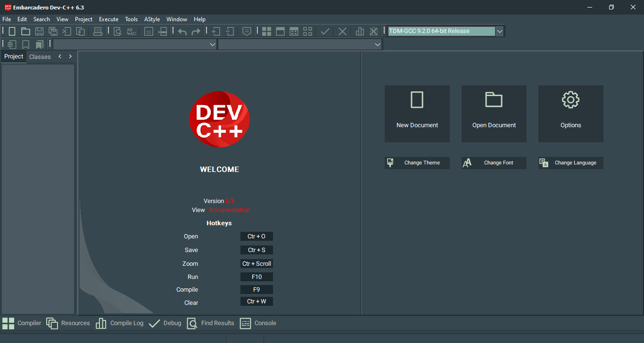The height and width of the screenshot is (343, 644).
Task: Open the Find Results bottom tab
Action: pyautogui.click(x=210, y=323)
